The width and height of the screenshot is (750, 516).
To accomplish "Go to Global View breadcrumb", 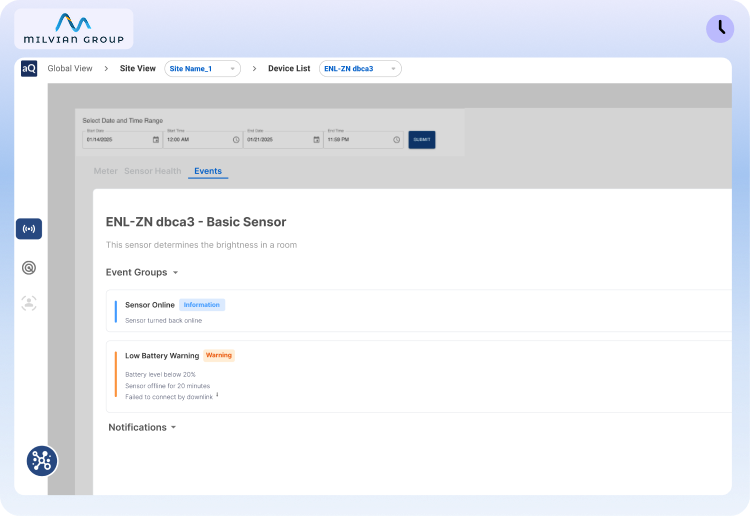I will 70,69.
